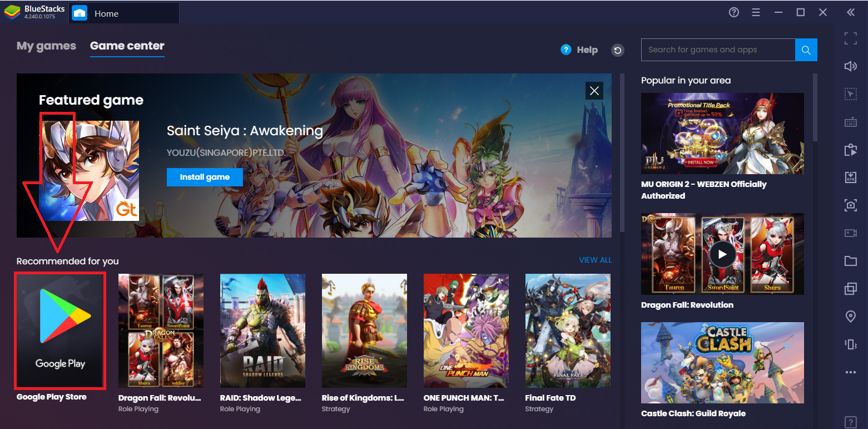Click the Home tab in title bar

pyautogui.click(x=124, y=13)
